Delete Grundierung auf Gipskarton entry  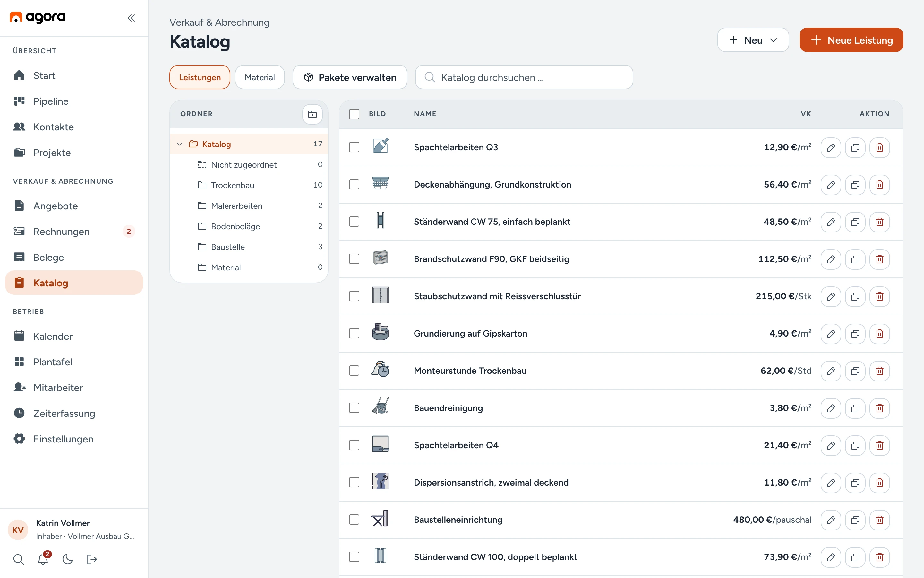pyautogui.click(x=879, y=334)
